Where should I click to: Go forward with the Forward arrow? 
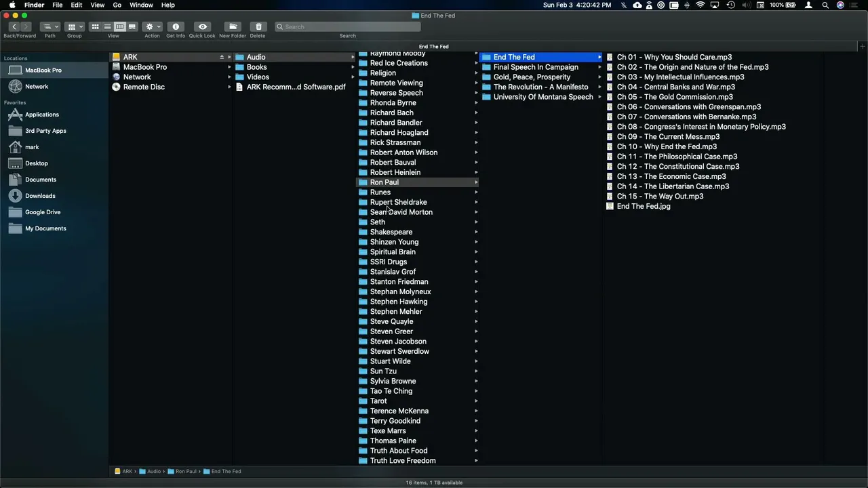(26, 26)
